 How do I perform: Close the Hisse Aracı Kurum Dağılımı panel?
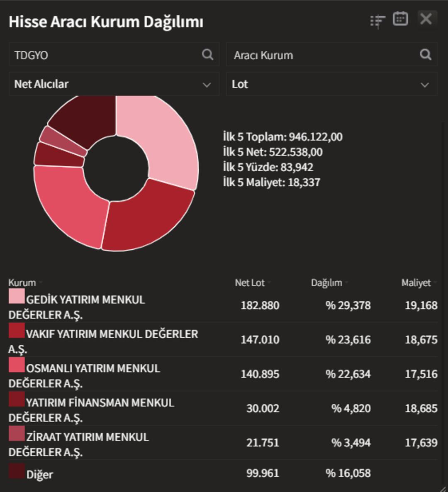point(426,19)
